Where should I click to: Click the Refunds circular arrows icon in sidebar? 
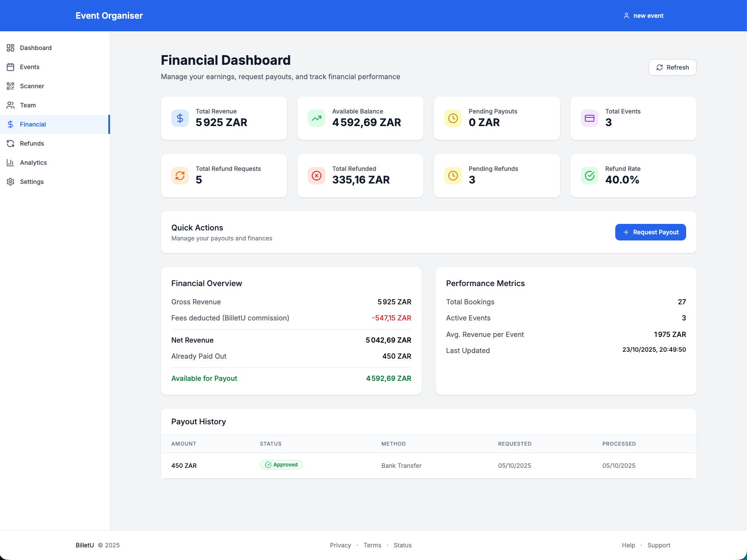[10, 143]
